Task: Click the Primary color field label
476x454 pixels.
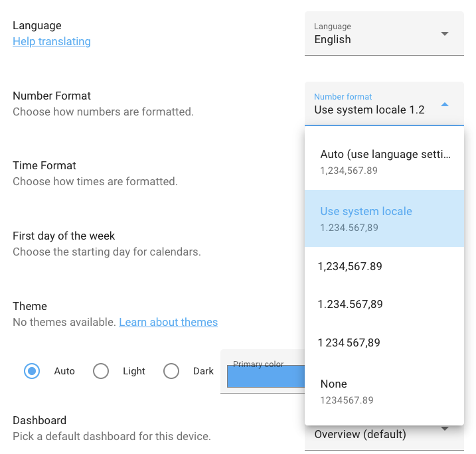Action: coord(258,364)
